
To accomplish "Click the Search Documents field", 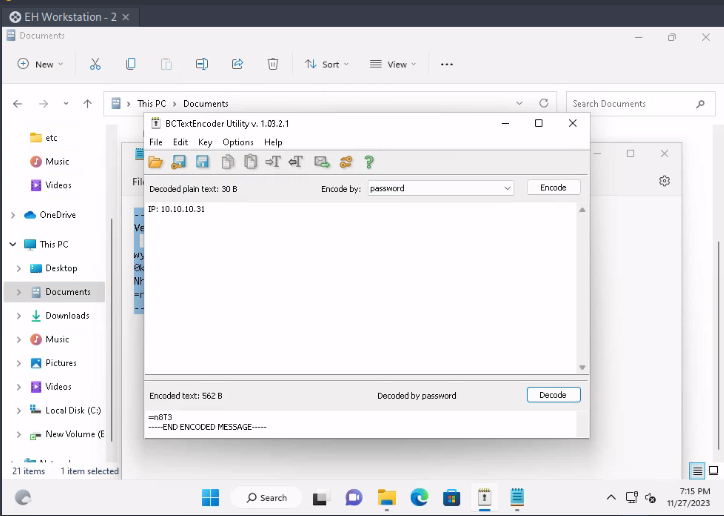I will click(x=630, y=103).
